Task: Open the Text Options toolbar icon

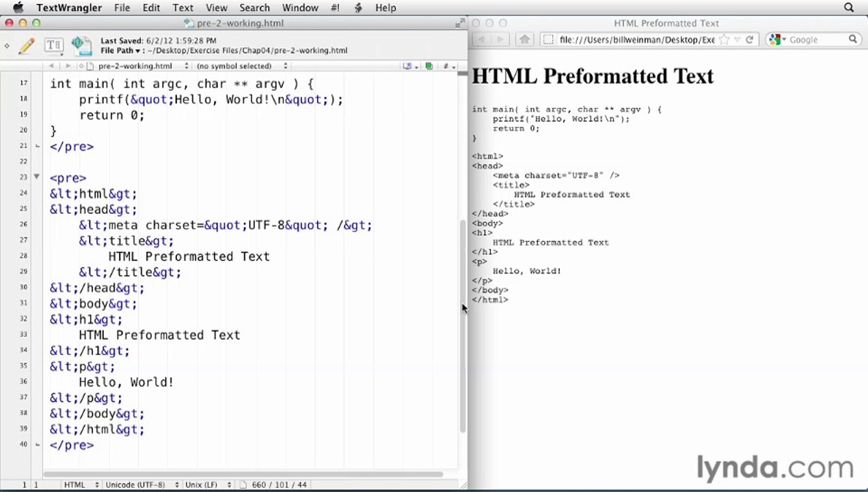Action: click(x=53, y=46)
